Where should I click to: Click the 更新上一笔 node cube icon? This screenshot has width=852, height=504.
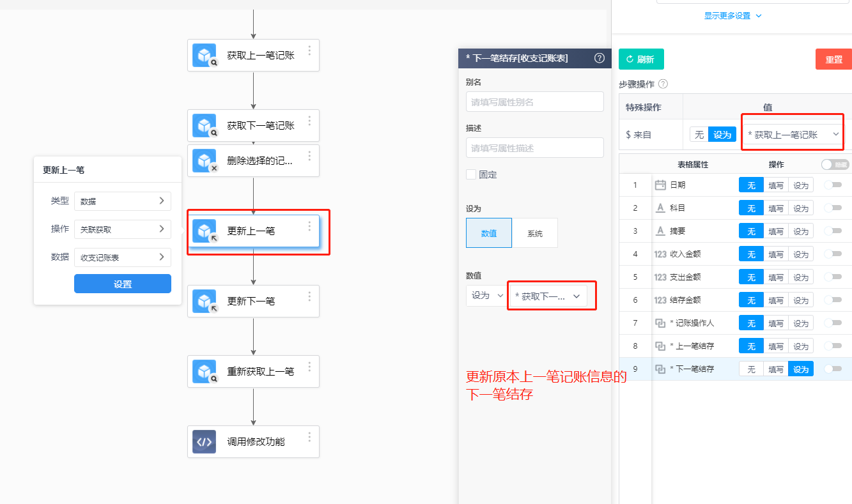pos(205,231)
